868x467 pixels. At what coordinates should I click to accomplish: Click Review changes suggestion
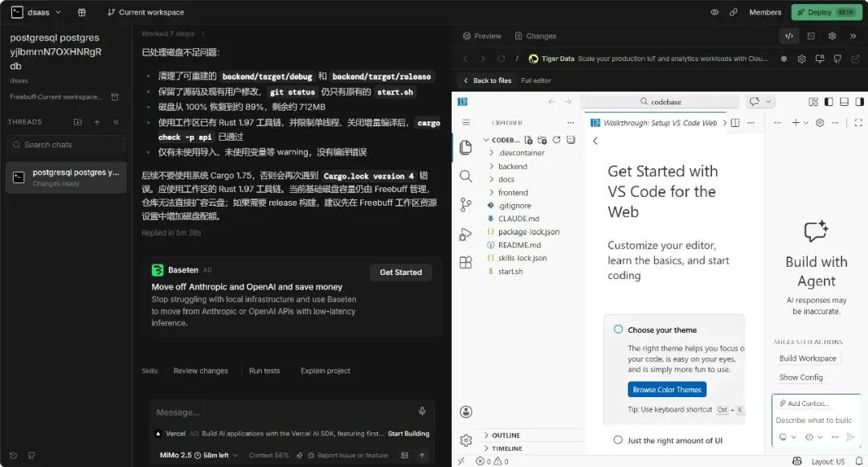(x=200, y=371)
